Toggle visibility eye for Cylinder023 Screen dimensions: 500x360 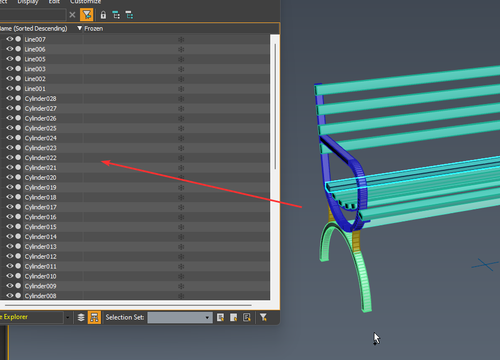10,148
